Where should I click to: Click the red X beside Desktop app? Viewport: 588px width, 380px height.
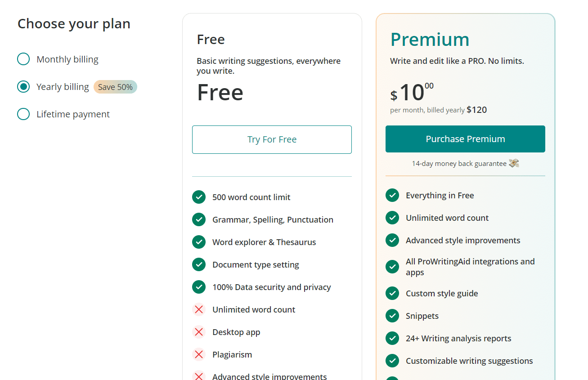(199, 332)
